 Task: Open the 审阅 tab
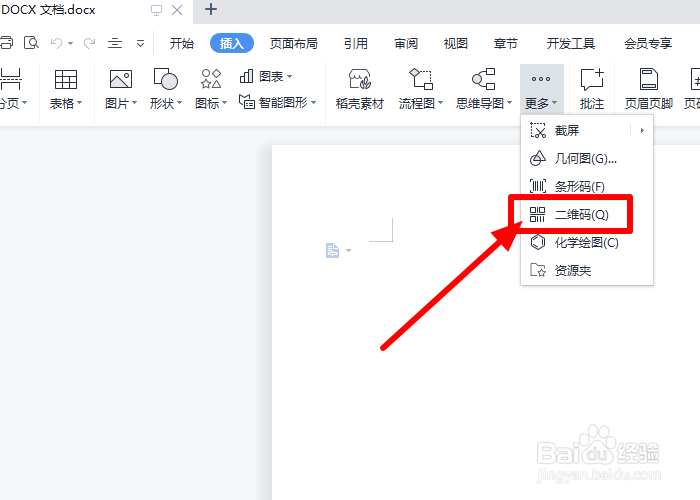tap(406, 43)
